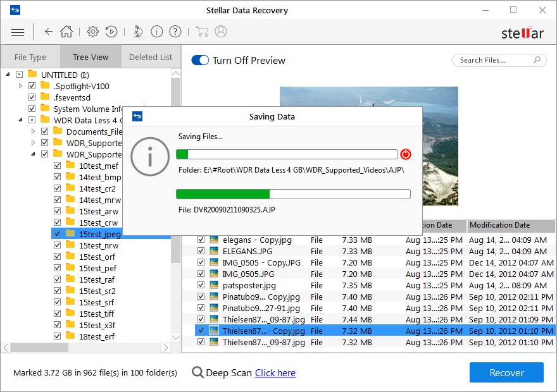Click the .fseventsd folder icon
Screen dimensions: 557x392
tap(45, 97)
